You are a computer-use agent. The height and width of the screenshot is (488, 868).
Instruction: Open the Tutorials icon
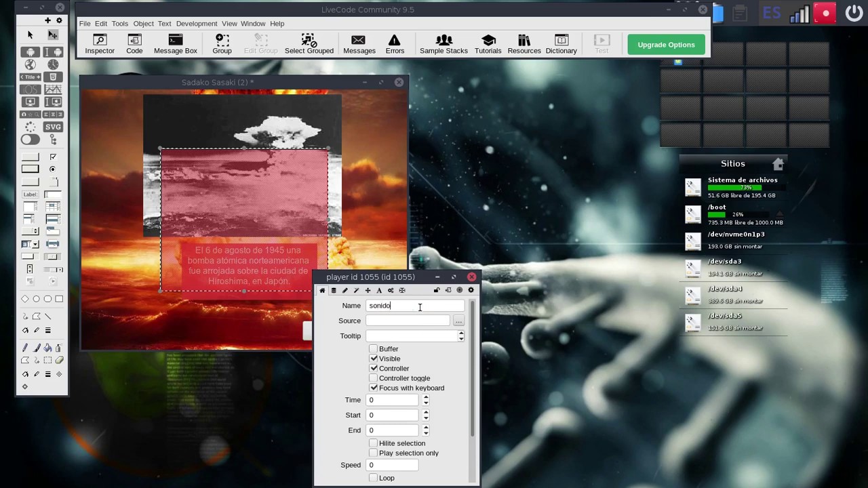[488, 44]
